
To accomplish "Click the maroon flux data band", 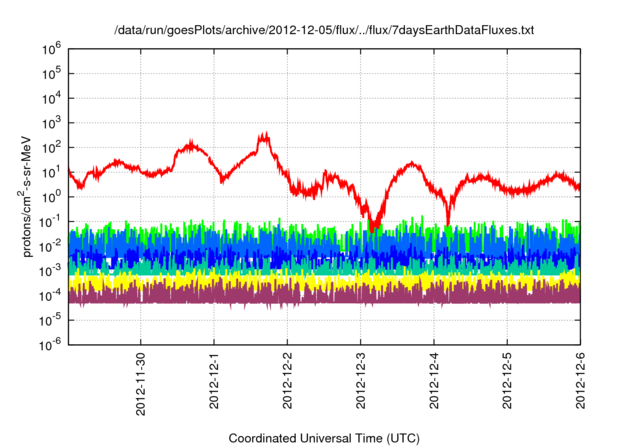I will 324,296.
